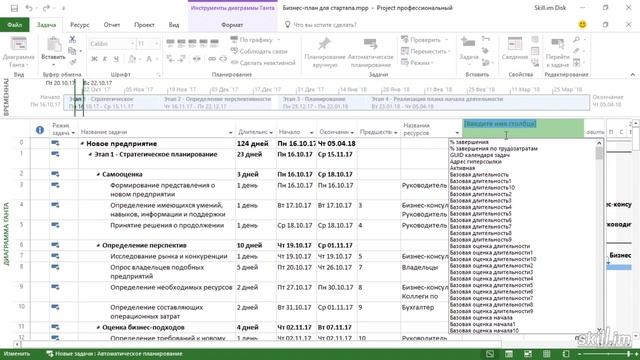Switch to the Вид tab

[x=174, y=25]
